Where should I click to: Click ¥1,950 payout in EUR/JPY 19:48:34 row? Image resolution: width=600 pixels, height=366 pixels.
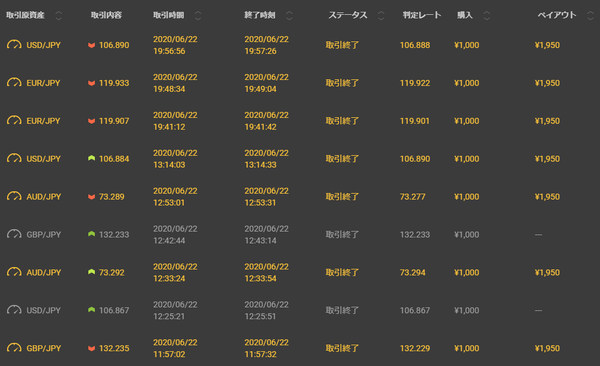pyautogui.click(x=547, y=83)
